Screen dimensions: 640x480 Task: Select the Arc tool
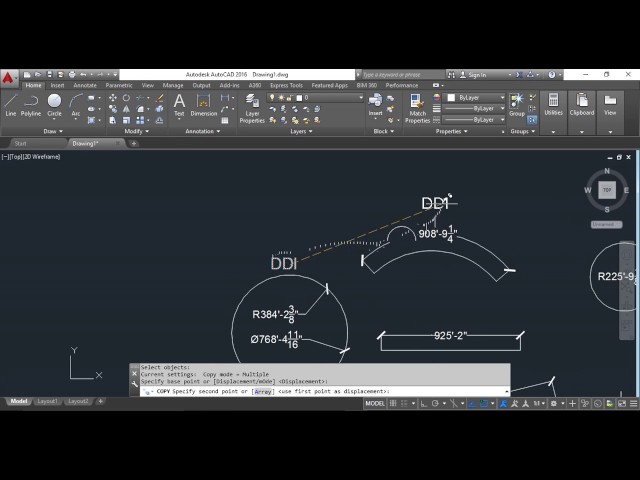(76, 105)
